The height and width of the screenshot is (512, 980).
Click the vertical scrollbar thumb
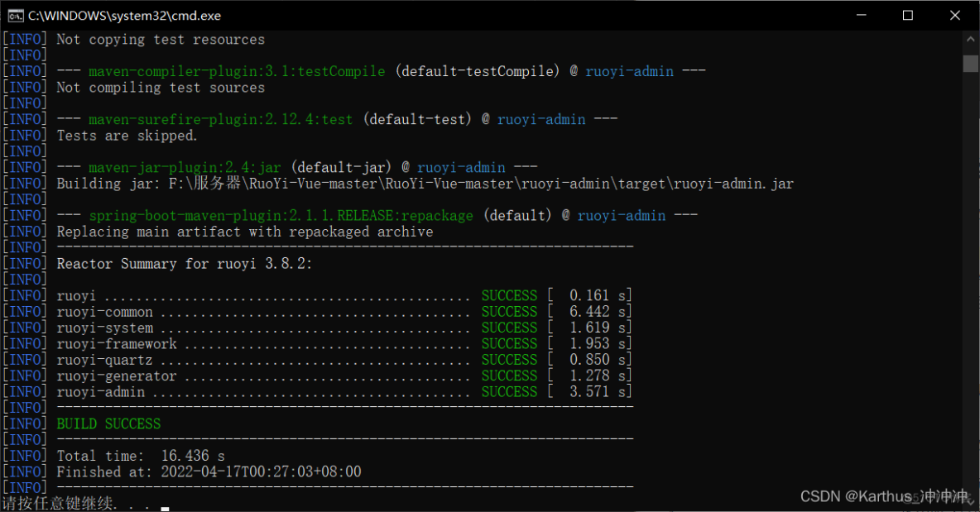(x=971, y=64)
